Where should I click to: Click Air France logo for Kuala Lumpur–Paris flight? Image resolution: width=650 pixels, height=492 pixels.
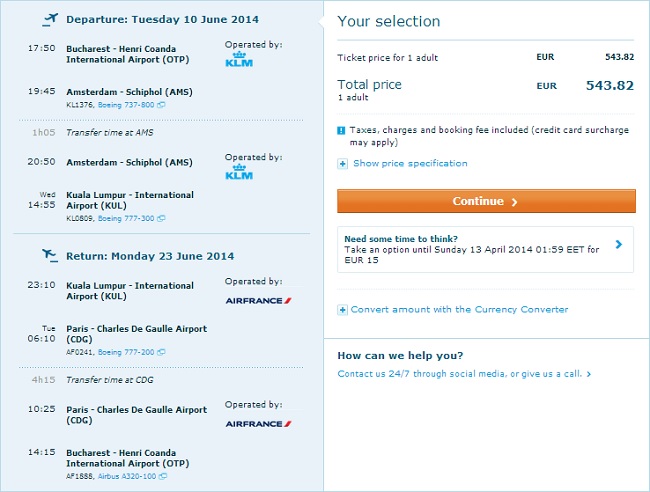pos(258,299)
